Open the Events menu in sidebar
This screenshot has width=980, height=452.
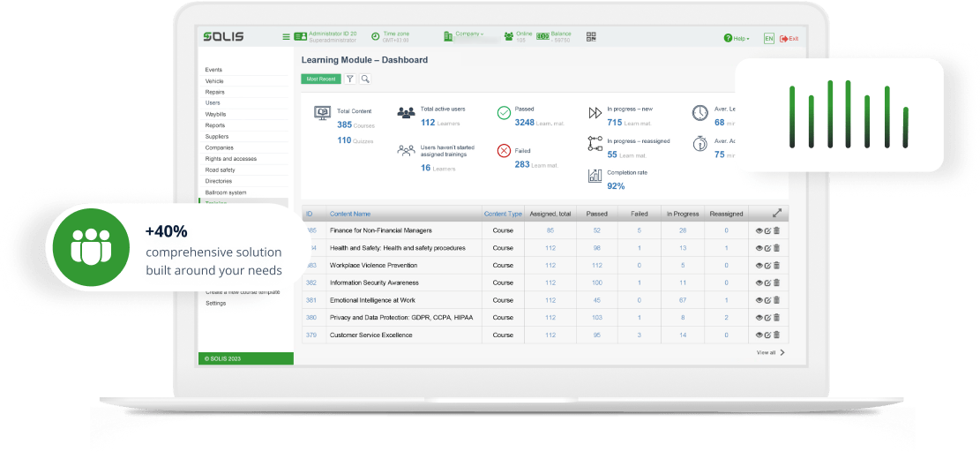pos(213,70)
